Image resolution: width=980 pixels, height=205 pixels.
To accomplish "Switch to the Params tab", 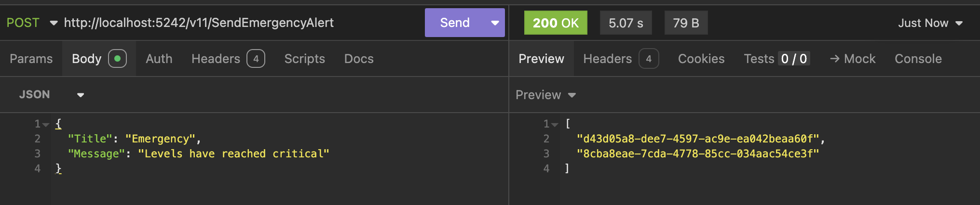I will click(x=31, y=59).
